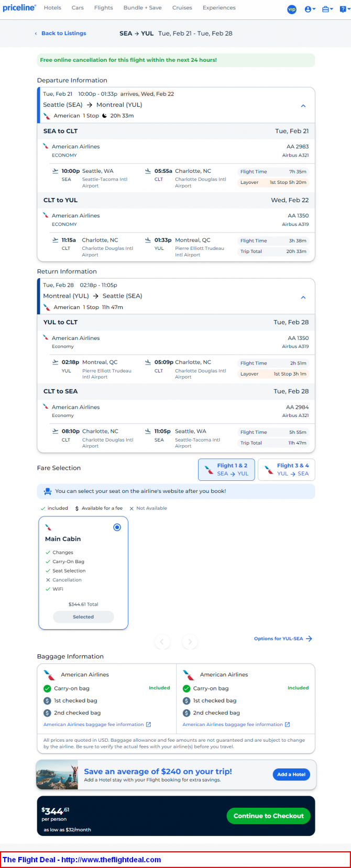This screenshot has width=351, height=868.
Task: Click American Airlines logo in YUL to CLT segment
Action: [46, 338]
